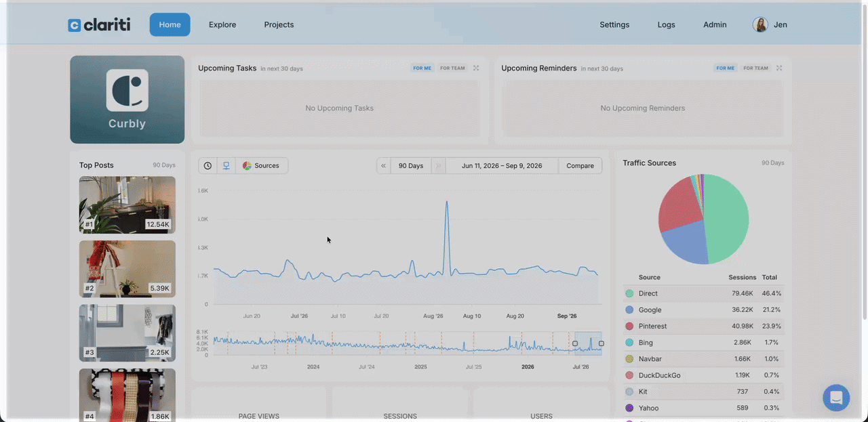The image size is (868, 422).
Task: Open top post #3 thumbnail
Action: (x=127, y=333)
